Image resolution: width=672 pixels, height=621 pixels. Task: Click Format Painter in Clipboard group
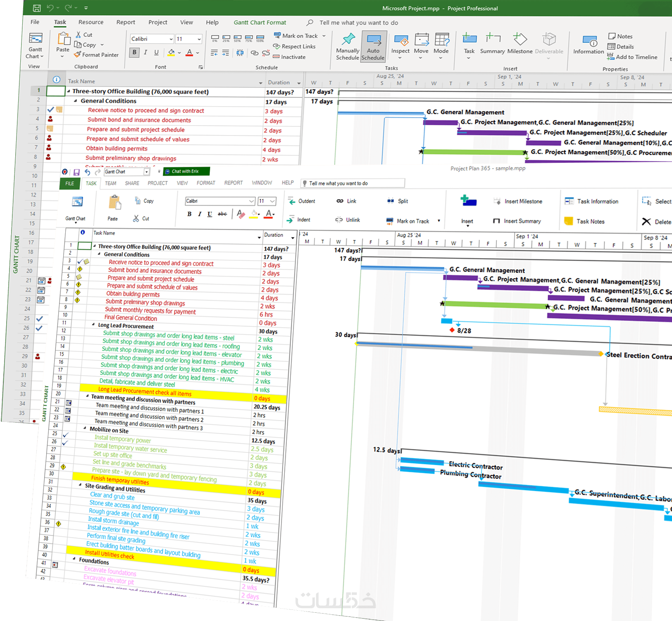click(96, 55)
